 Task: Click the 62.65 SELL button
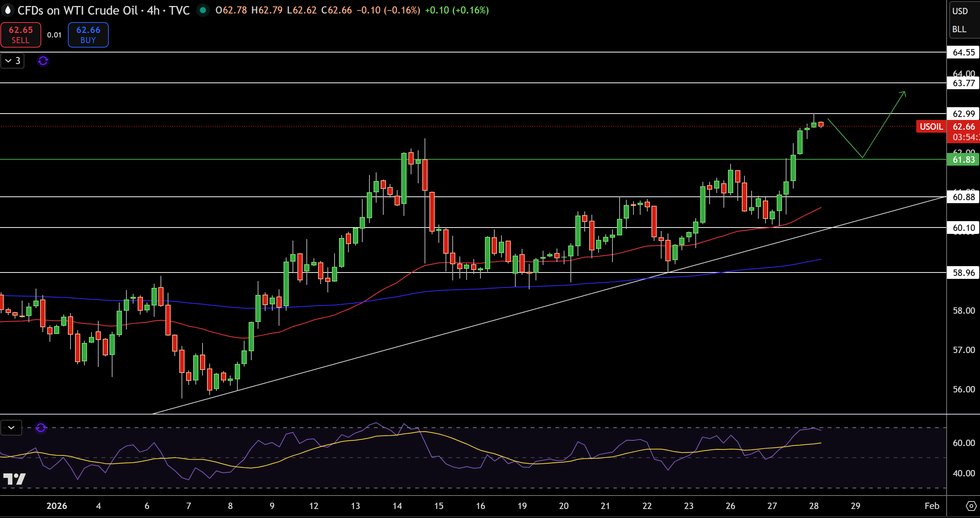point(21,34)
